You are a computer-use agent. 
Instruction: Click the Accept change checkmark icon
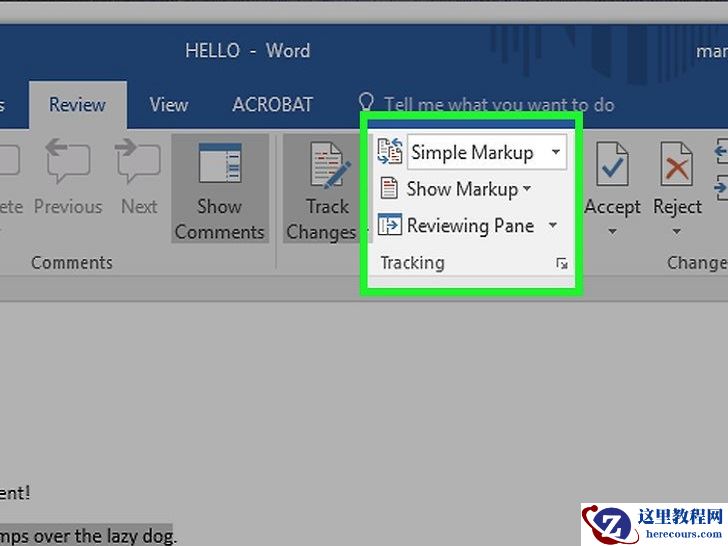point(611,165)
